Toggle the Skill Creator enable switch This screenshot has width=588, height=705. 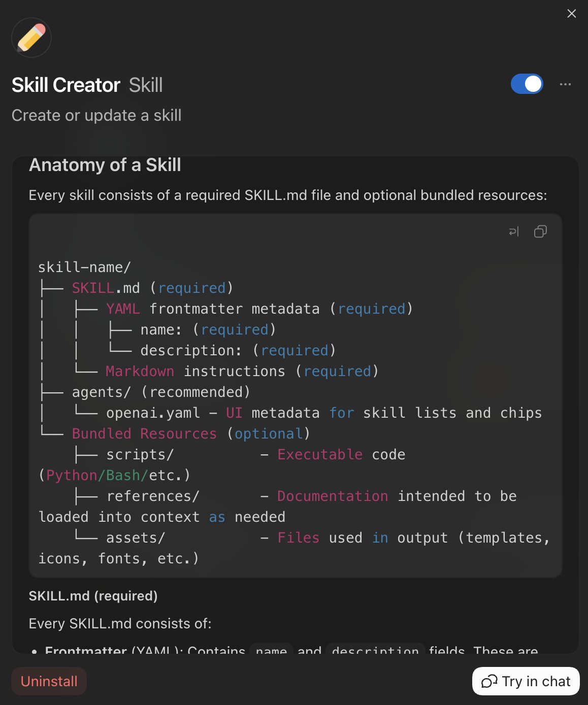tap(527, 84)
